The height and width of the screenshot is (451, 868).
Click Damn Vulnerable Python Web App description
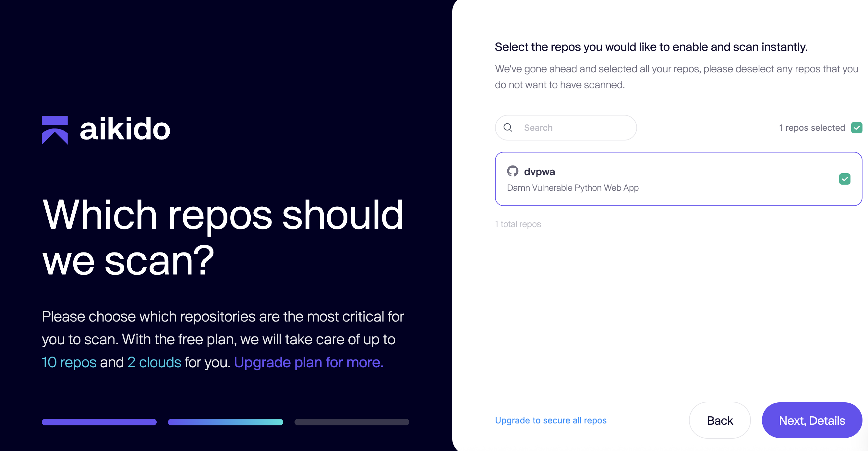pyautogui.click(x=573, y=188)
